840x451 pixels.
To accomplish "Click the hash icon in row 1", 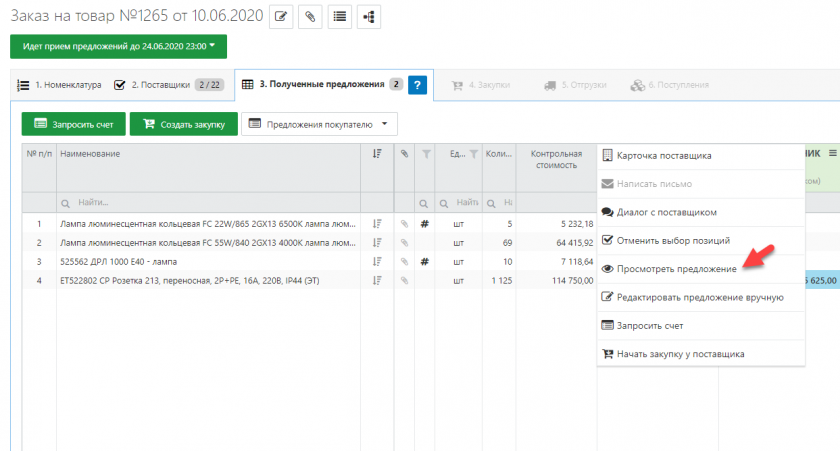I will pos(425,224).
